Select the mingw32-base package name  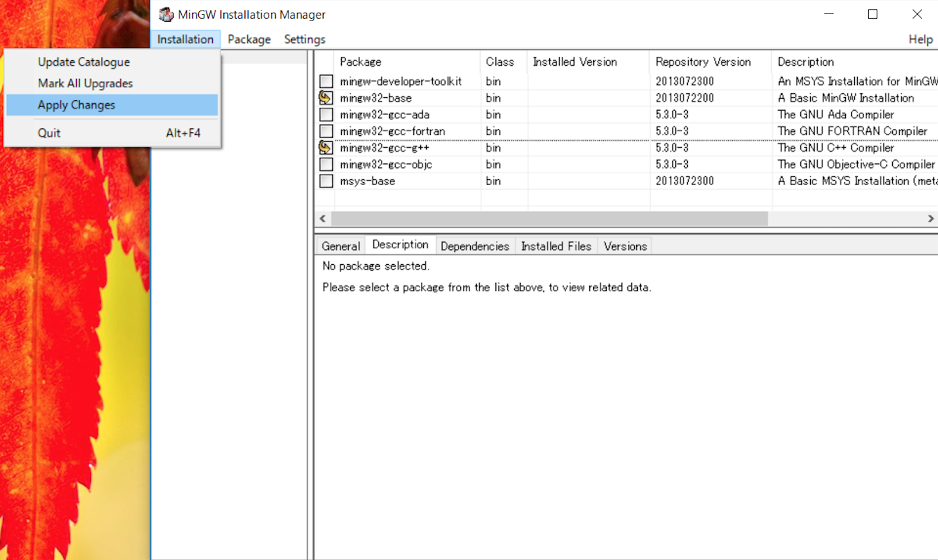click(x=376, y=98)
